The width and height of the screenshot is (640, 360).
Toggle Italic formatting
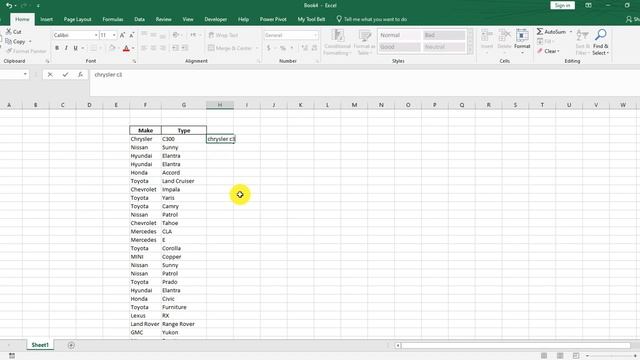(x=66, y=48)
